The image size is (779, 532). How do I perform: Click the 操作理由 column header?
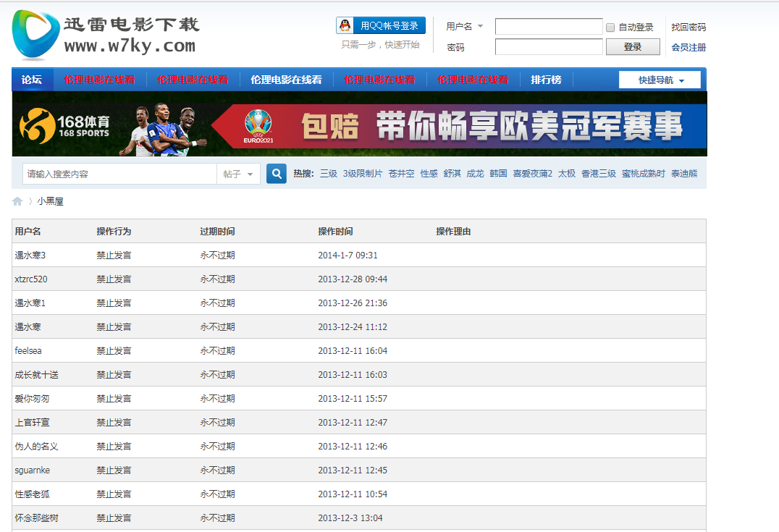[454, 232]
